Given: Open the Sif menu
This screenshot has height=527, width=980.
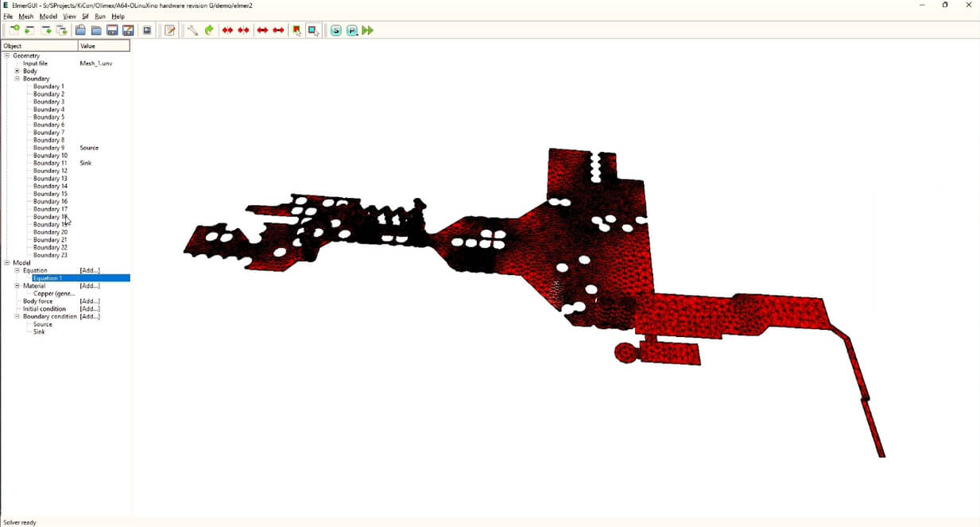Looking at the screenshot, I should click(x=85, y=17).
